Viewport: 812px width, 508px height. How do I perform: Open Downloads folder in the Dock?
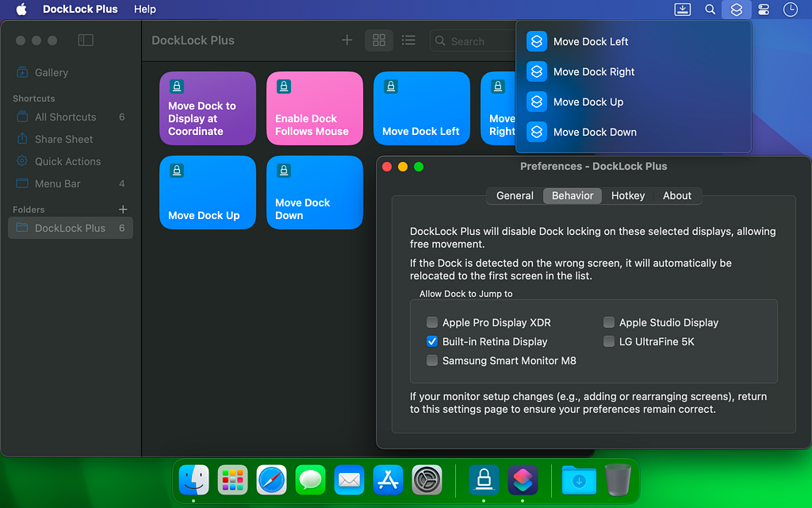coord(579,480)
